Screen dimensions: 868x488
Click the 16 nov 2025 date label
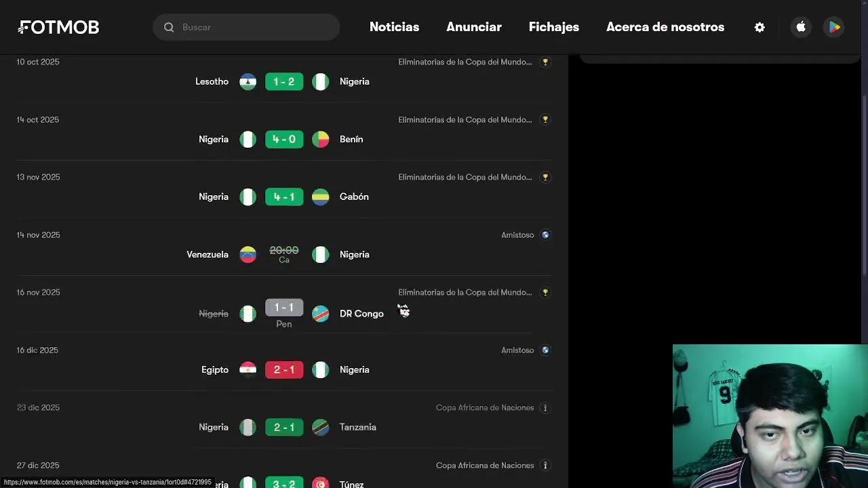38,292
